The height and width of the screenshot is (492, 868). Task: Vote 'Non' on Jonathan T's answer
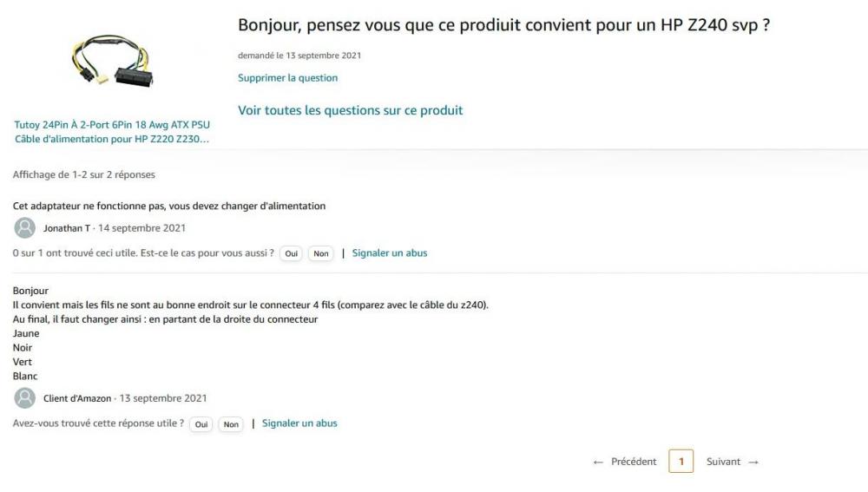point(321,254)
